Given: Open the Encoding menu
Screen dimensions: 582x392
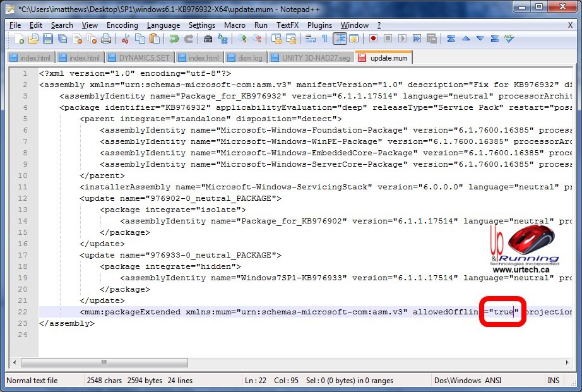Looking at the screenshot, I should pyautogui.click(x=122, y=25).
